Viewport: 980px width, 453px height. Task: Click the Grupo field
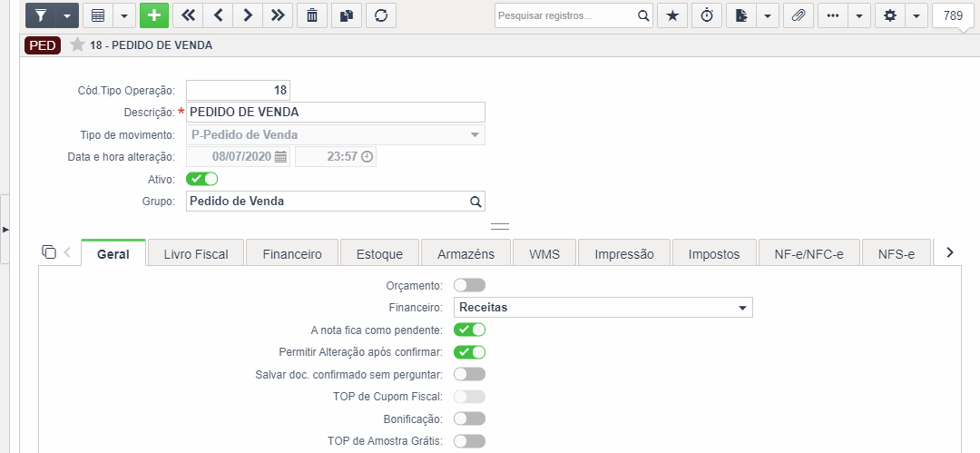point(336,202)
